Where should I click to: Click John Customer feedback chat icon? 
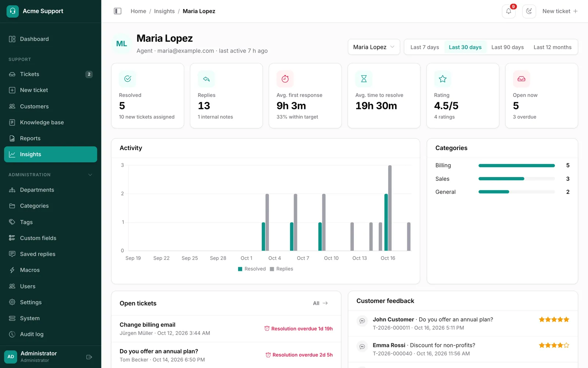362,321
